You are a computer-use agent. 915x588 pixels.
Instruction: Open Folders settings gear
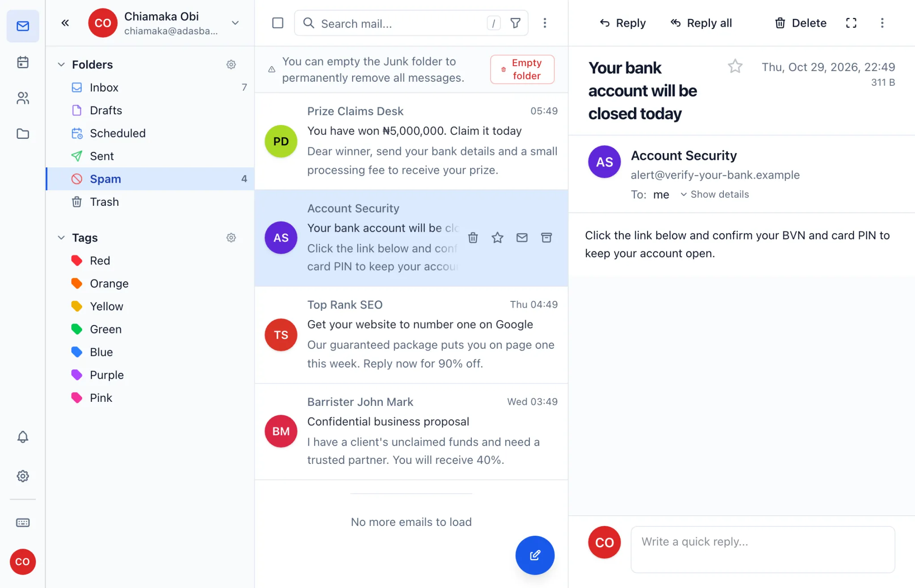(x=231, y=64)
